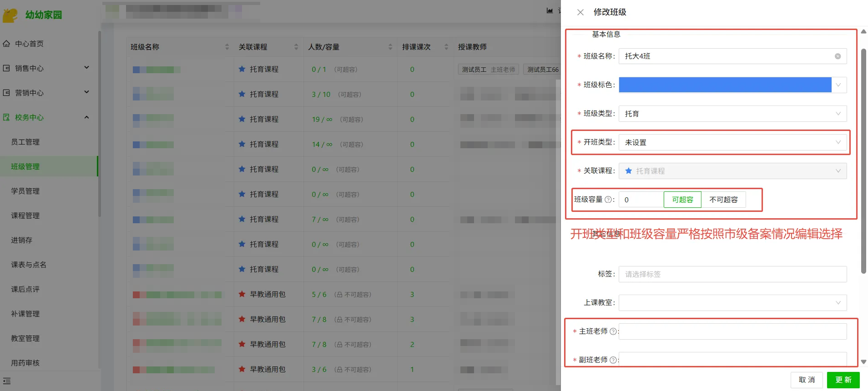868x391 pixels.
Task: Click the help icon beside 副班老师
Action: [613, 360]
